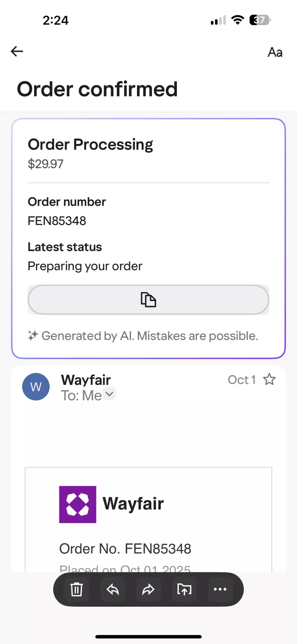Tap the purple Wayfair logo
Viewport: 297px width, 644px height.
coord(78,504)
